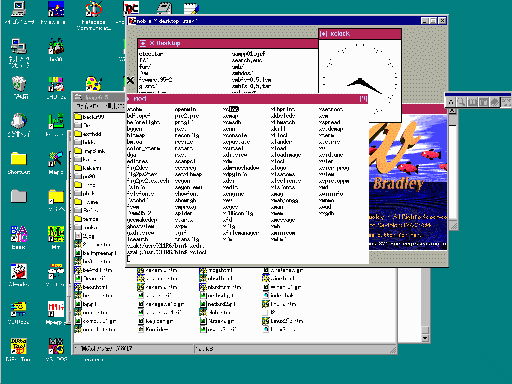
Task: Open the red PC icon at desktop top
Action: [x=131, y=8]
